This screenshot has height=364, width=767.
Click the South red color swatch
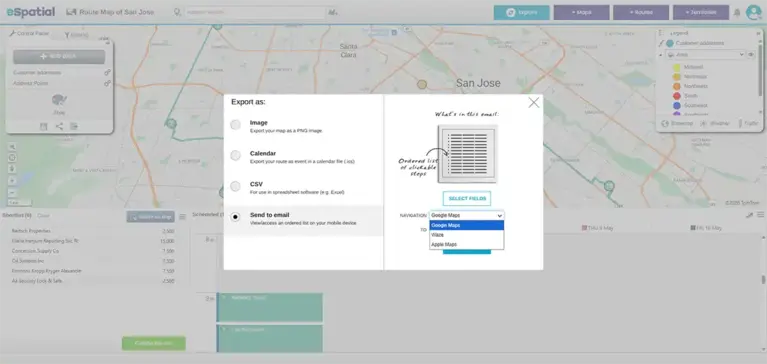pyautogui.click(x=677, y=96)
